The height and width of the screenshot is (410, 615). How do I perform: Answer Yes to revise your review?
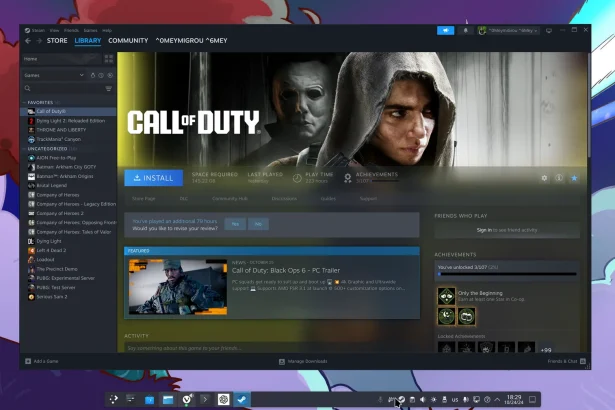(235, 224)
